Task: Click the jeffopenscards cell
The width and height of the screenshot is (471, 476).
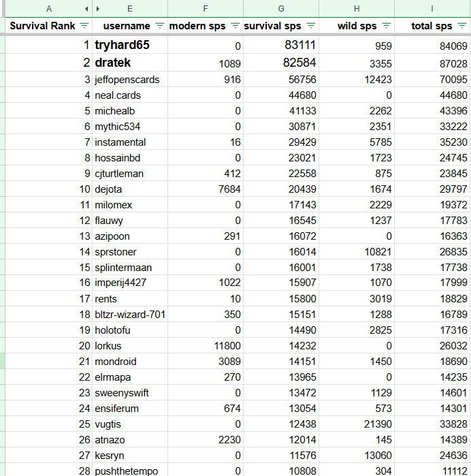Action: coord(130,80)
